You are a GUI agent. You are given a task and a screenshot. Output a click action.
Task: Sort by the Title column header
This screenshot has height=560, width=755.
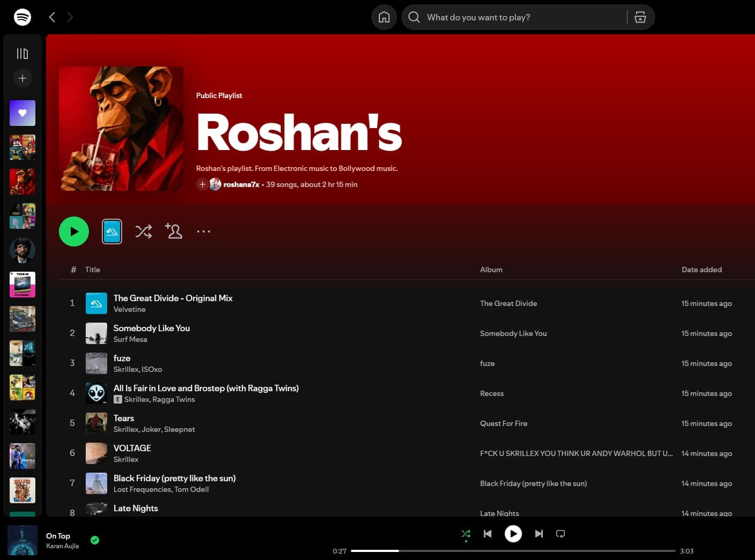(x=93, y=270)
